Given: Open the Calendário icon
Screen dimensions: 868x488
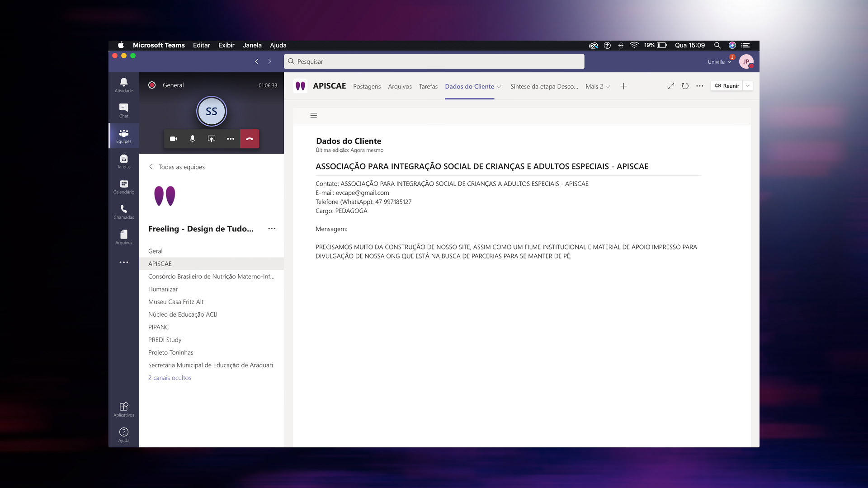Looking at the screenshot, I should pos(123,186).
